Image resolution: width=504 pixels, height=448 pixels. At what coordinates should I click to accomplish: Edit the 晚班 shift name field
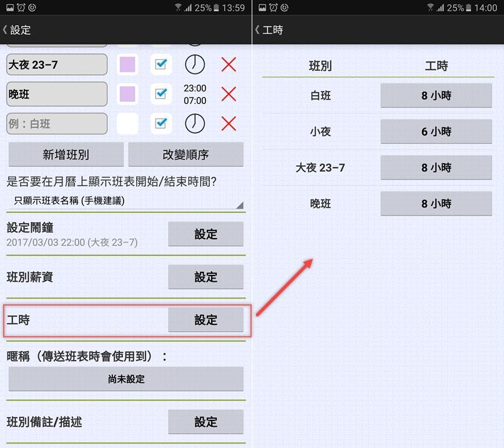[57, 94]
